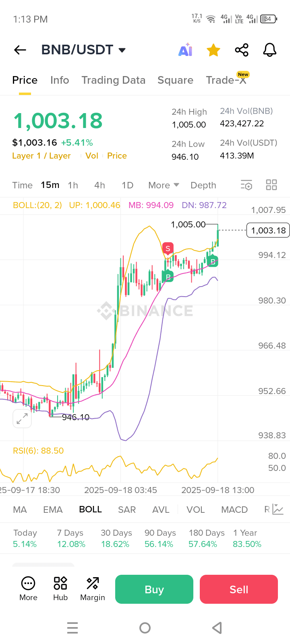Image resolution: width=290 pixels, height=644 pixels.
Task: Tap the 24h High value 1,005.00
Action: coord(189,125)
